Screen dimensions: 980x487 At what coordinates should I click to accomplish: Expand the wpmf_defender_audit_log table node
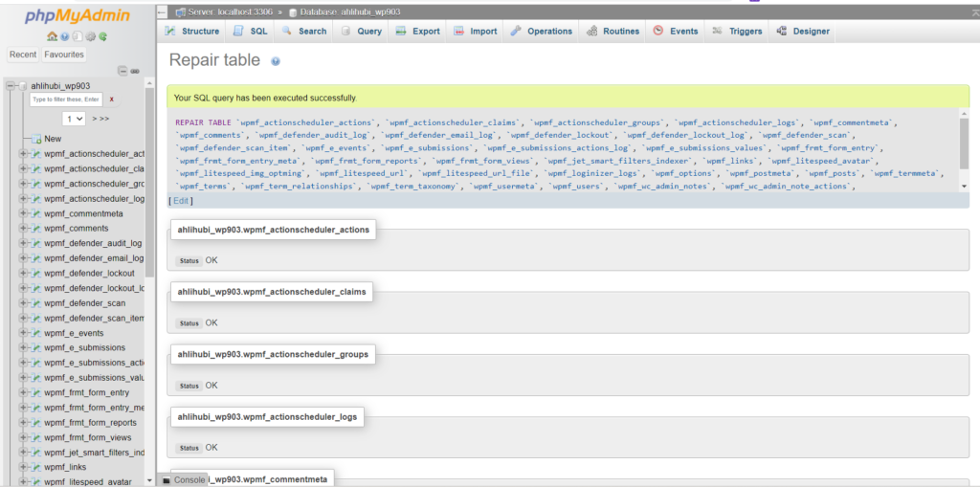(23, 243)
